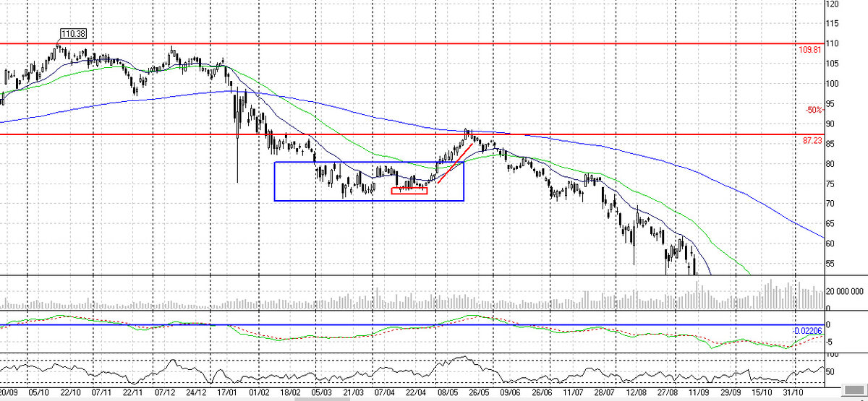Screen dimensions: 868x401
Task: Select the 07/12 date label
Action: click(165, 393)
